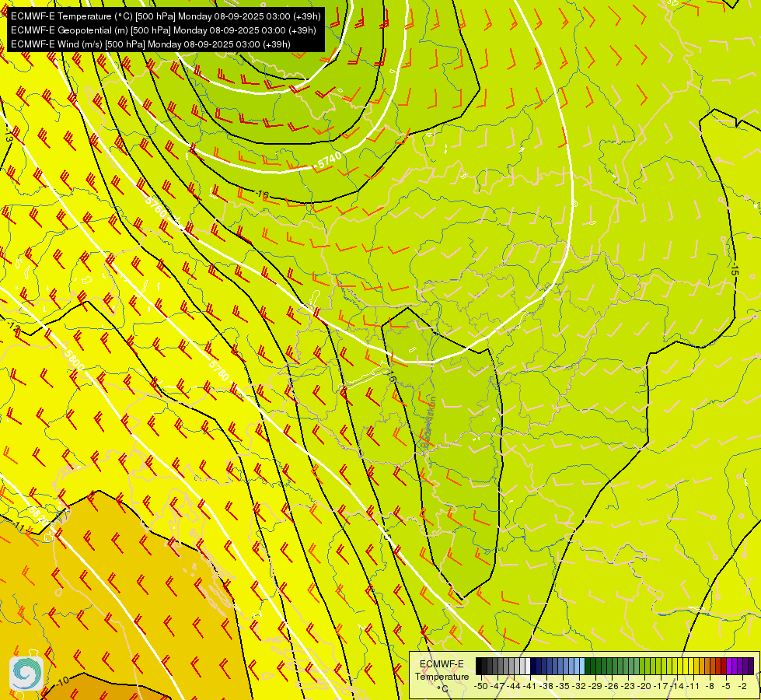Screen dimensions: 761x700
Task: Click the -12 isotherm label at left edge
Action: 13,328
